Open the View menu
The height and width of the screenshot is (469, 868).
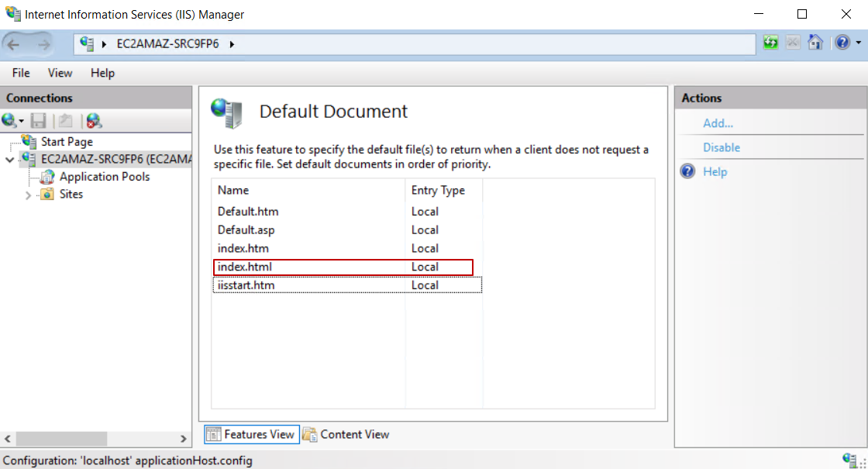click(x=60, y=73)
